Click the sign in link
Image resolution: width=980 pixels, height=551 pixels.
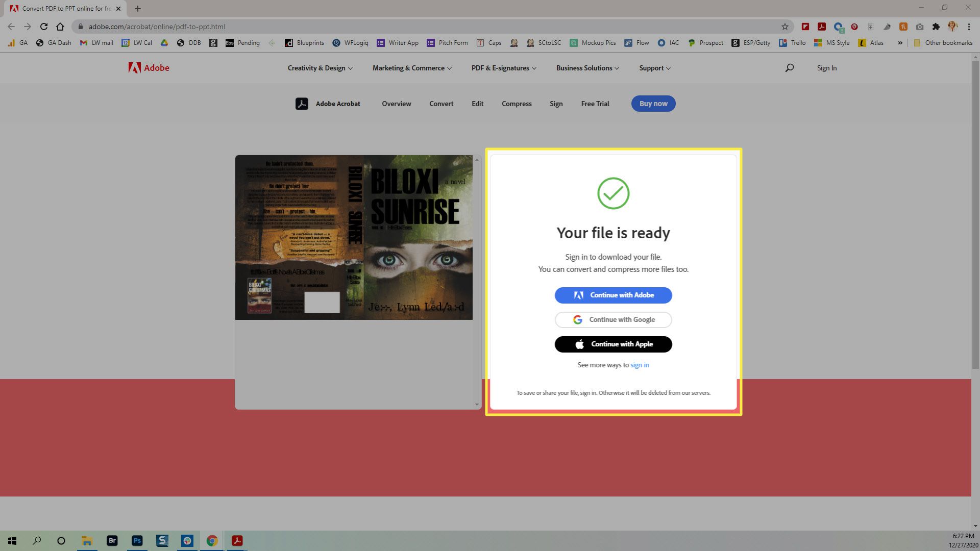click(640, 365)
